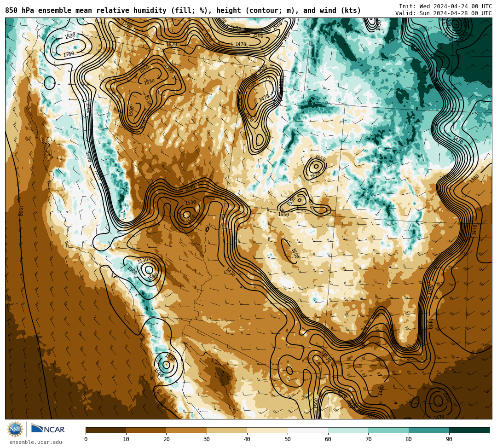
Task: Pick the 70-80% teal colorbar segment
Action: pos(388,430)
